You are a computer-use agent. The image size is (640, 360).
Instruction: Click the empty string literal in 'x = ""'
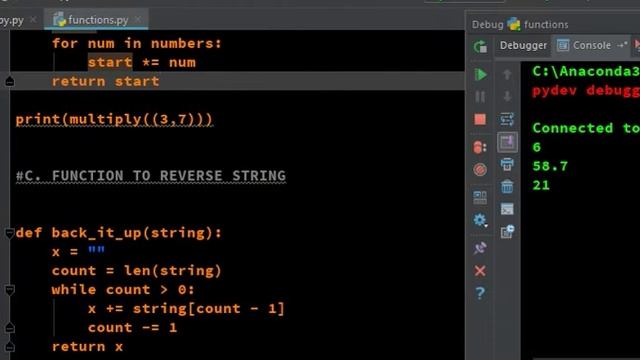pos(96,250)
